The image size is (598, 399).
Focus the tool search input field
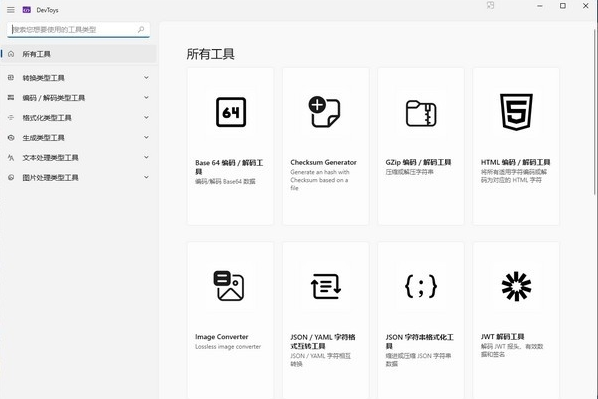78,29
